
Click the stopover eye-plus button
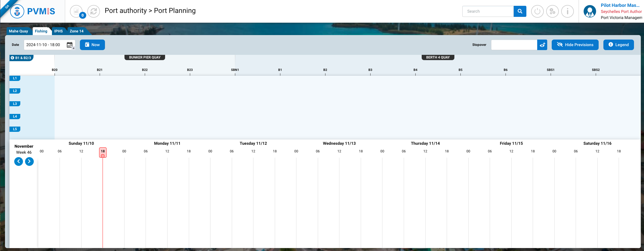[542, 45]
